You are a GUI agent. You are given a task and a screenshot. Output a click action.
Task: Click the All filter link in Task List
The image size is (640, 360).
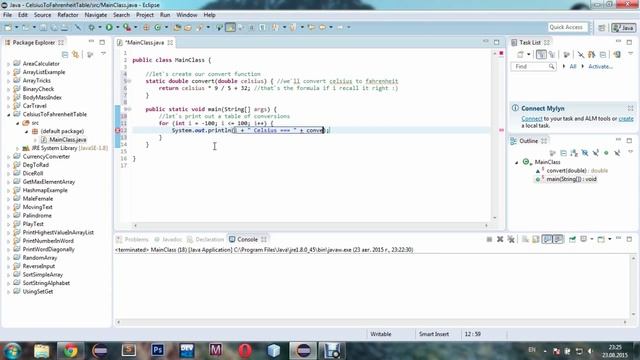point(573,67)
